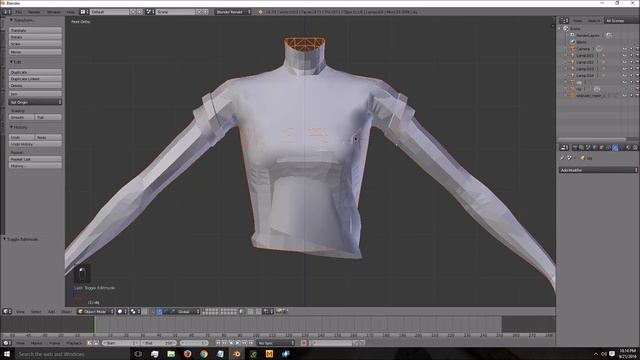Click the Windows Start button

(7, 354)
